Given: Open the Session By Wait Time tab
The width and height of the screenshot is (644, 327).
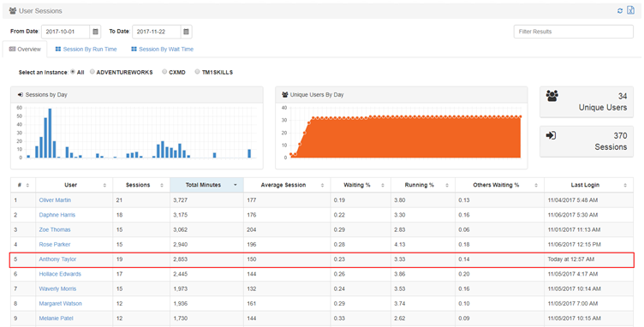Looking at the screenshot, I should pyautogui.click(x=162, y=50).
